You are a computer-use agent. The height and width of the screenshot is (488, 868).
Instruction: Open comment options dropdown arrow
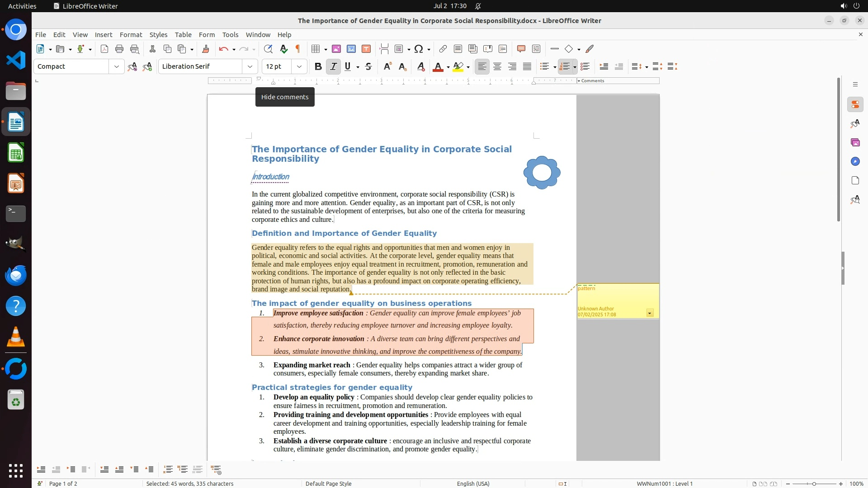point(650,313)
